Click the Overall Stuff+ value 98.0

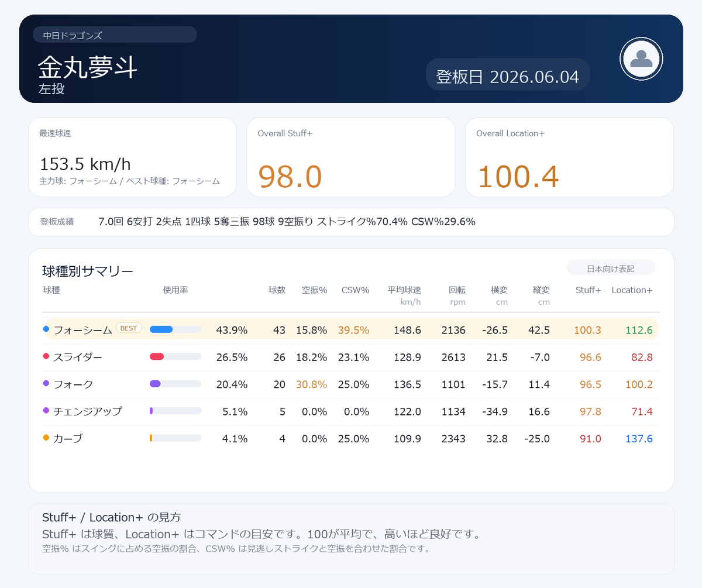pyautogui.click(x=290, y=177)
